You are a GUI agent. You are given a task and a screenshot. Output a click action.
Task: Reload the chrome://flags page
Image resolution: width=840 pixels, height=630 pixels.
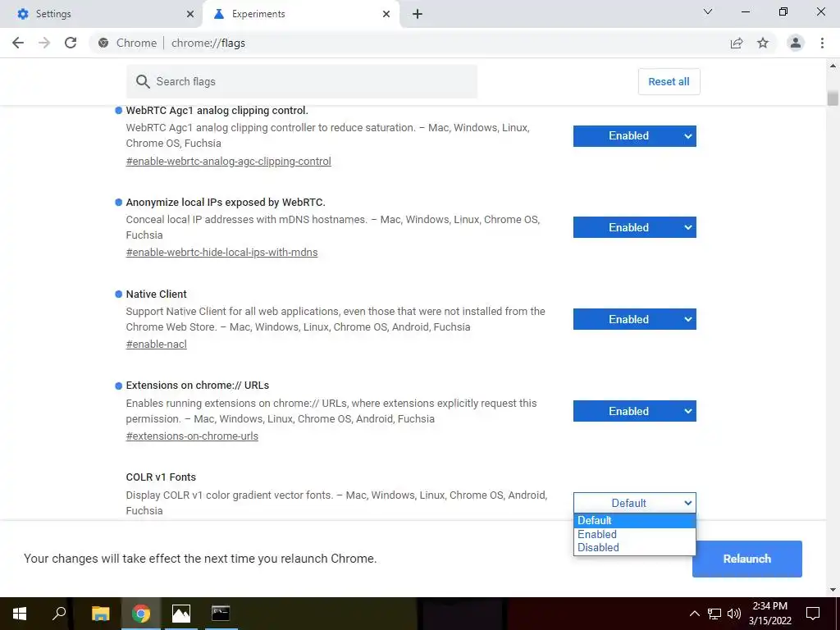coord(71,43)
